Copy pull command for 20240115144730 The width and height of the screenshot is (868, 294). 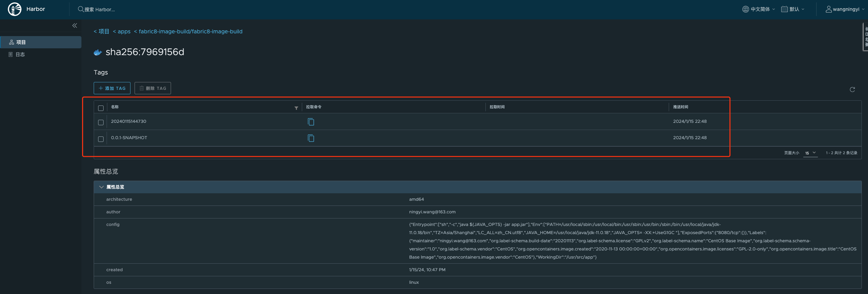(311, 122)
